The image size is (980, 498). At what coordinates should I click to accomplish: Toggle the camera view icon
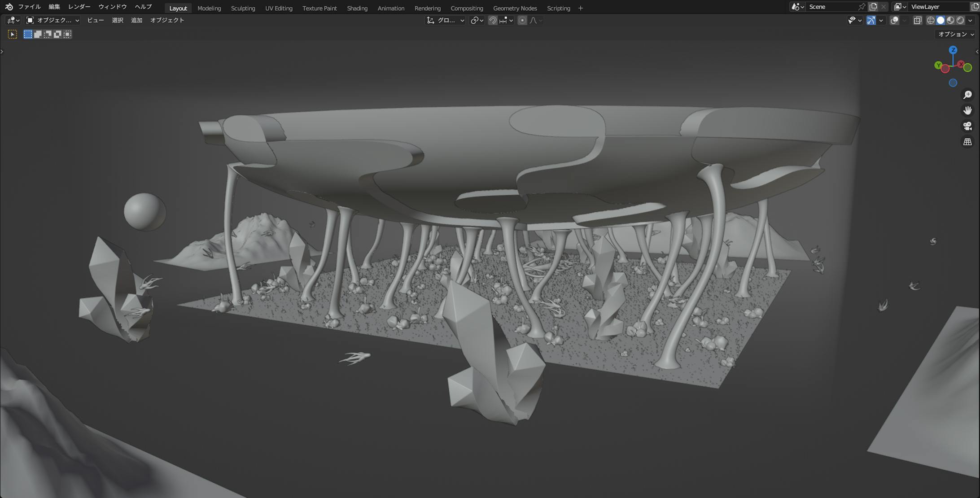pos(967,126)
